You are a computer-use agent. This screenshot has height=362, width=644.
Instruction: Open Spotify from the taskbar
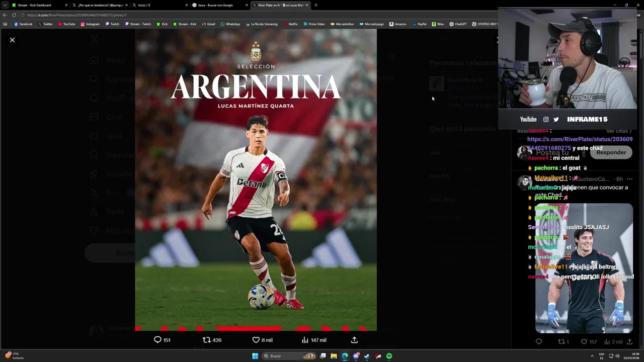click(x=389, y=356)
